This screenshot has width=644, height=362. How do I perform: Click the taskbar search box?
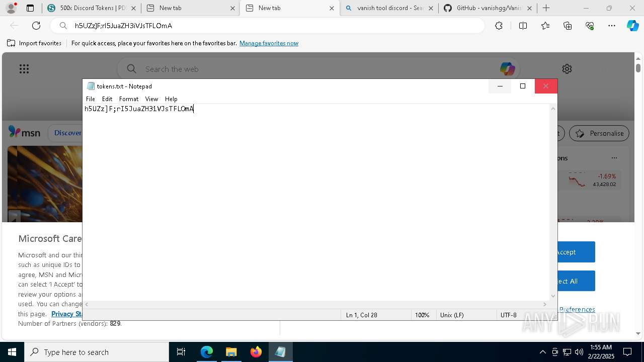(x=97, y=352)
